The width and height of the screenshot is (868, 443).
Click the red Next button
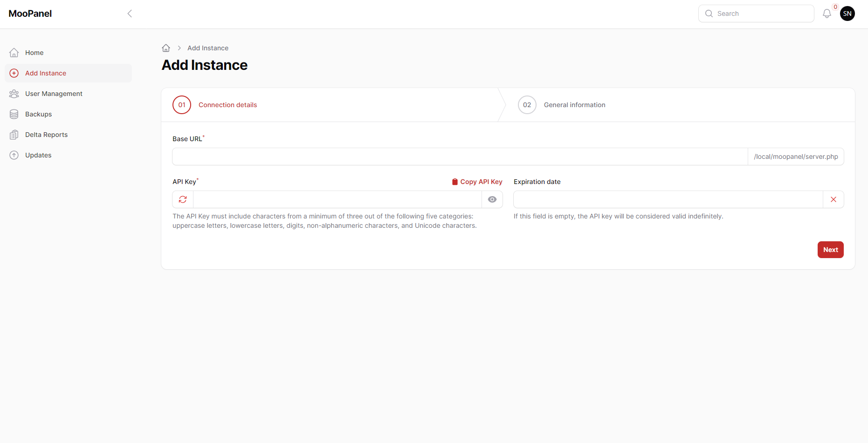(x=831, y=250)
